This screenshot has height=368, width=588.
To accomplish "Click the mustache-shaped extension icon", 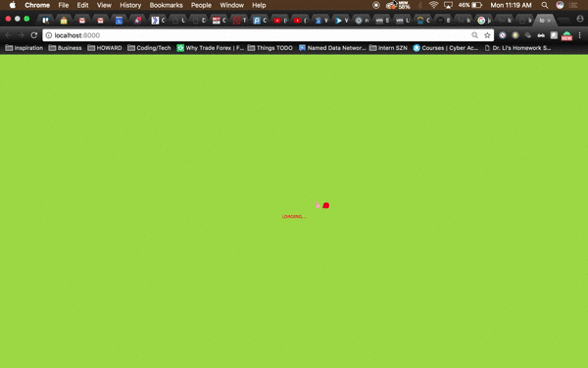I will (x=541, y=35).
